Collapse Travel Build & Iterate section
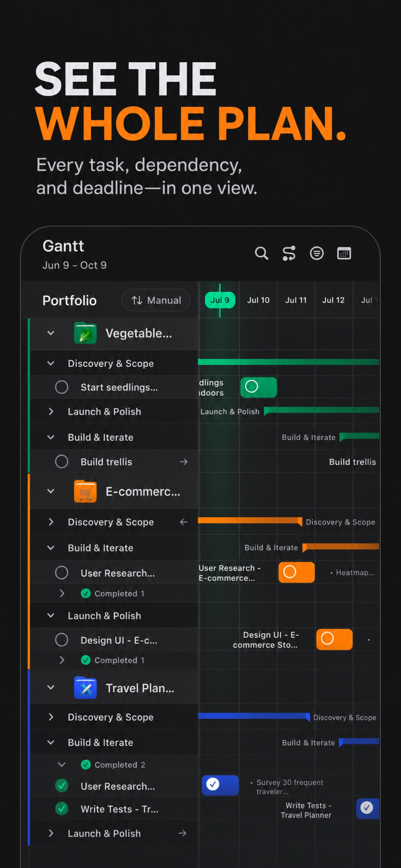This screenshot has height=868, width=401. point(51,742)
